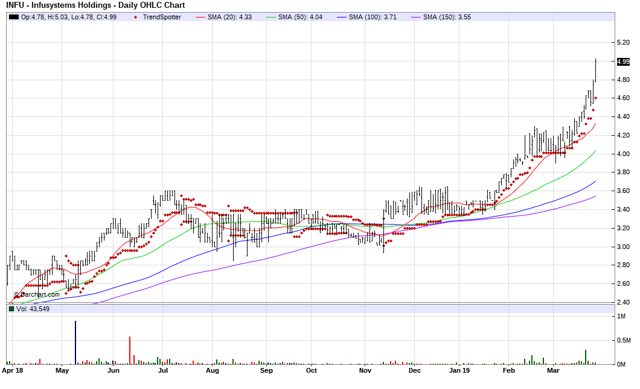
Task: Click the 4.20 price axis label
Action: (623, 136)
